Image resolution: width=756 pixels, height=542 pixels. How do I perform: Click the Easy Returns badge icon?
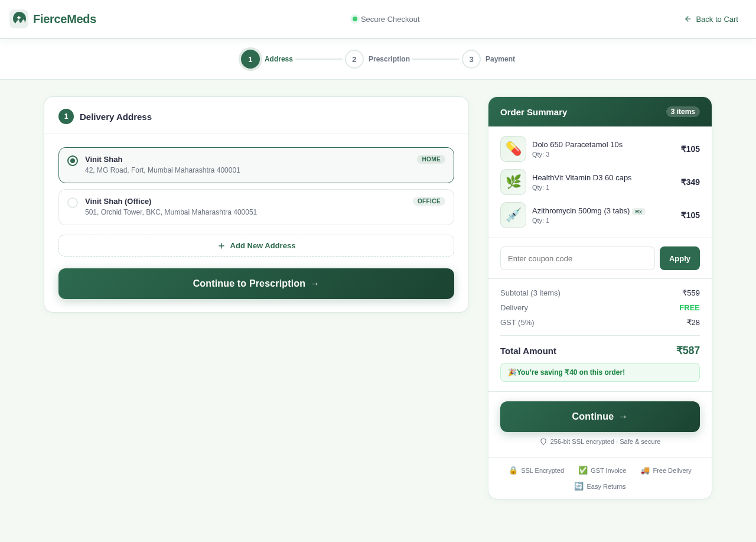click(578, 486)
